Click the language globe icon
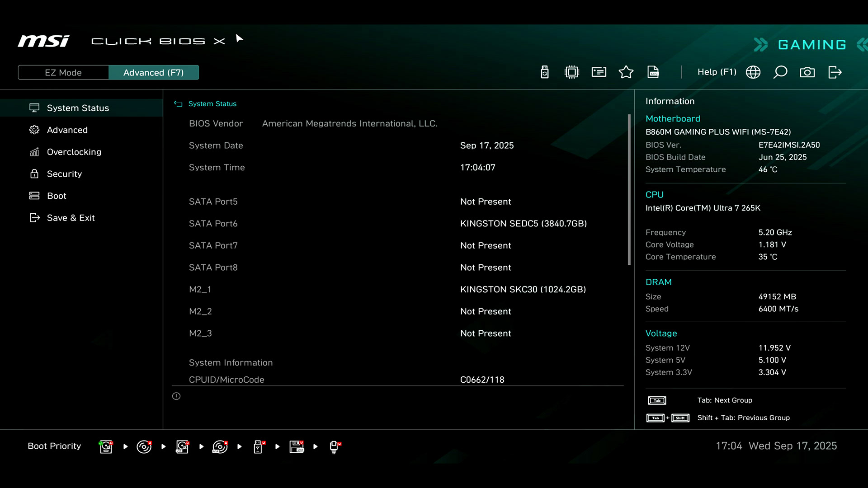This screenshot has height=488, width=868. click(x=753, y=72)
